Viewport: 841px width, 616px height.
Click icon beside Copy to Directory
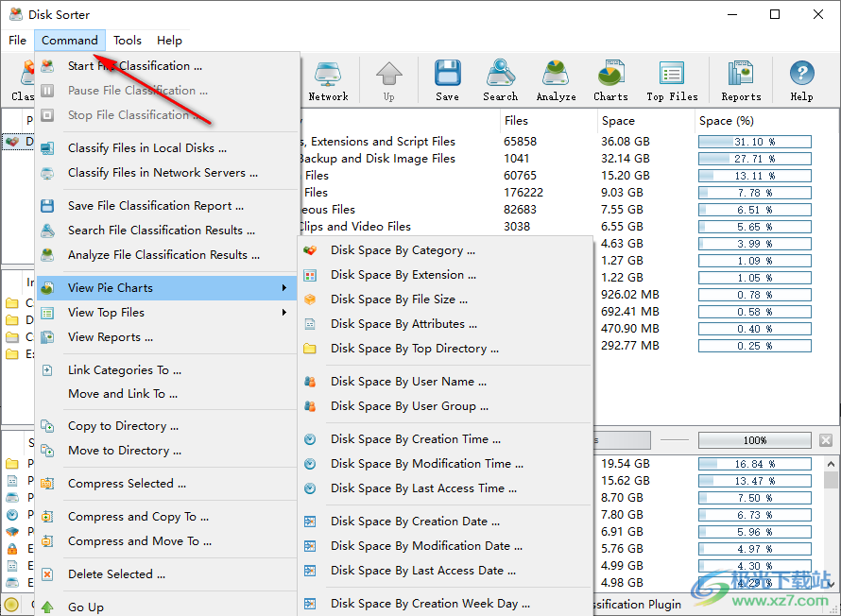click(x=48, y=426)
